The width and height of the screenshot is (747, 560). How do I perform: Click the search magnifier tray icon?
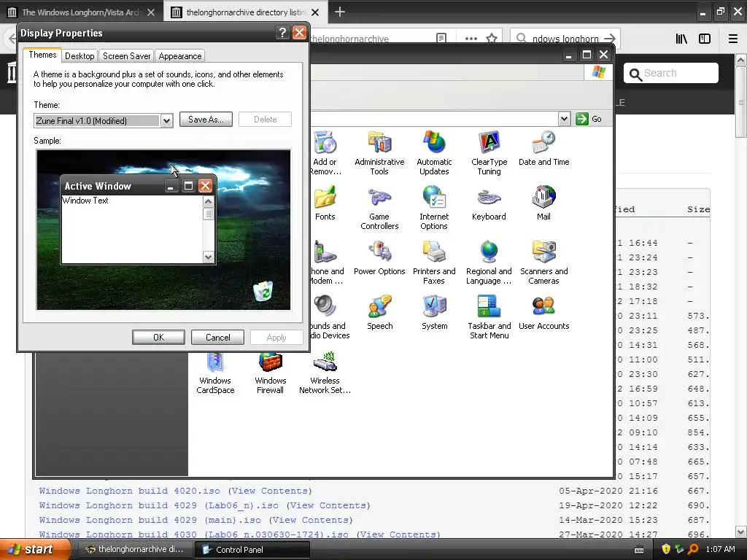point(692,549)
